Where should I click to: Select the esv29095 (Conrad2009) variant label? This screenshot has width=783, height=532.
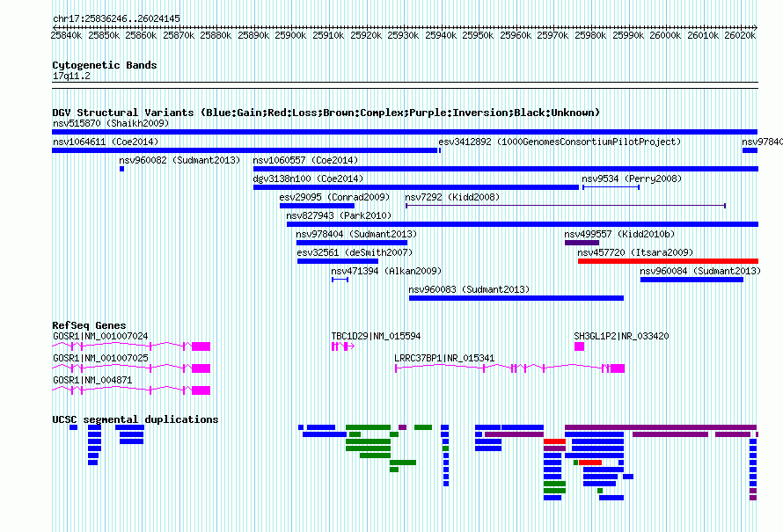334,197
